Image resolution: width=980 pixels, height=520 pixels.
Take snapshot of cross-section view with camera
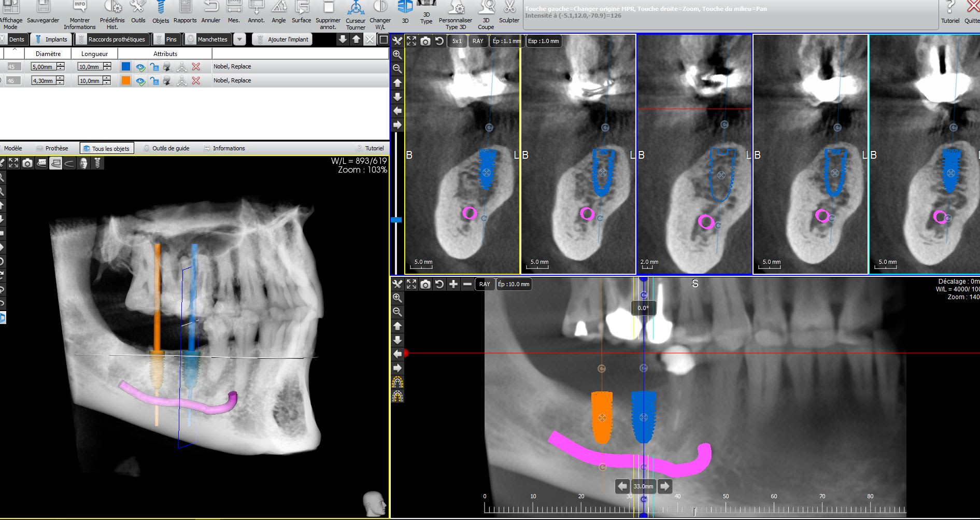pos(425,41)
